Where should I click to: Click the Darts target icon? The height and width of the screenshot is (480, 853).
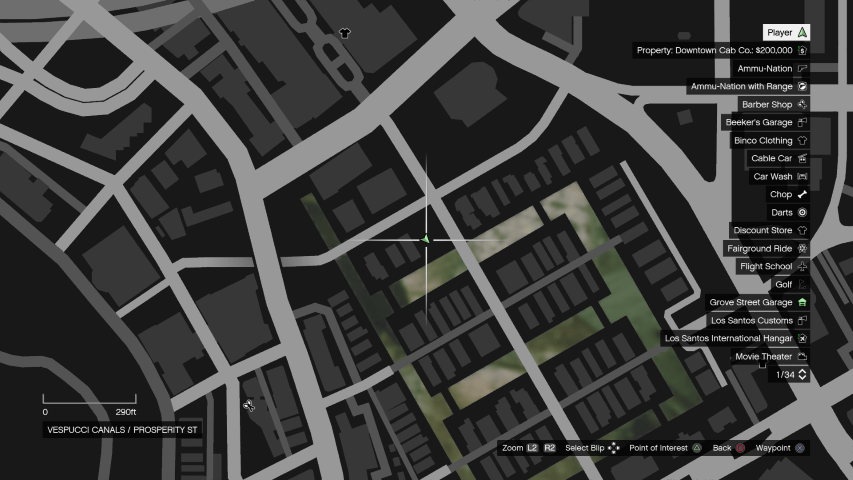pos(802,213)
